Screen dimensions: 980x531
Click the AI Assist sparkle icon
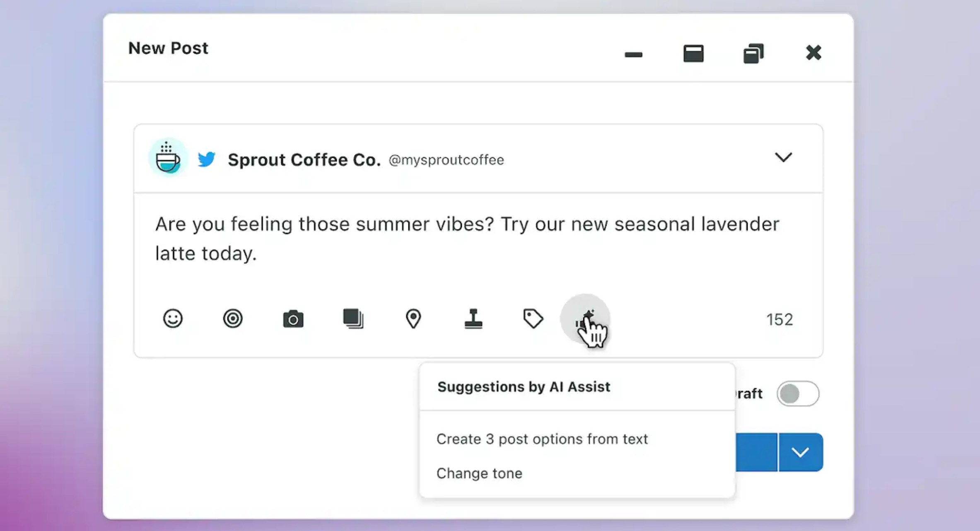(x=585, y=319)
